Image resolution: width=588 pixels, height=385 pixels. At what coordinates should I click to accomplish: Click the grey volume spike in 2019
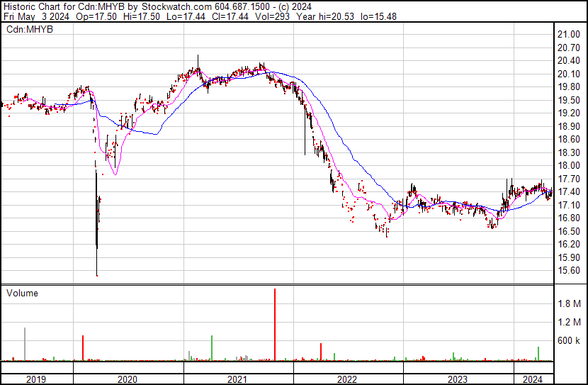pos(25,344)
